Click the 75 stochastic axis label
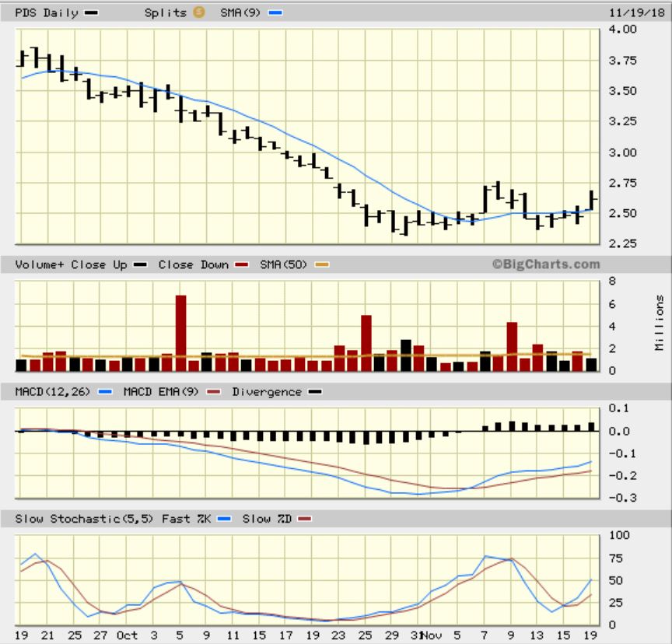 coord(615,558)
